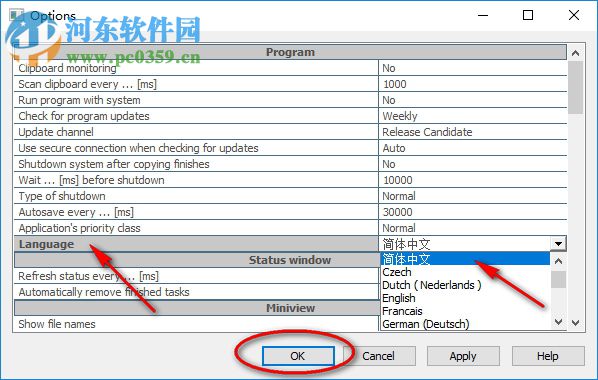
Task: Close the Options dialog window
Action: (574, 15)
